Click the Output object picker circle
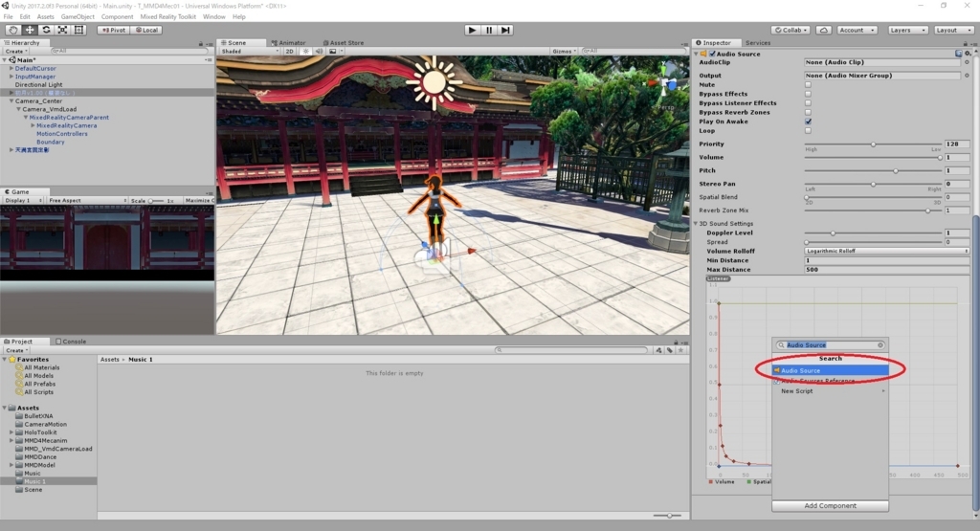 tap(967, 76)
